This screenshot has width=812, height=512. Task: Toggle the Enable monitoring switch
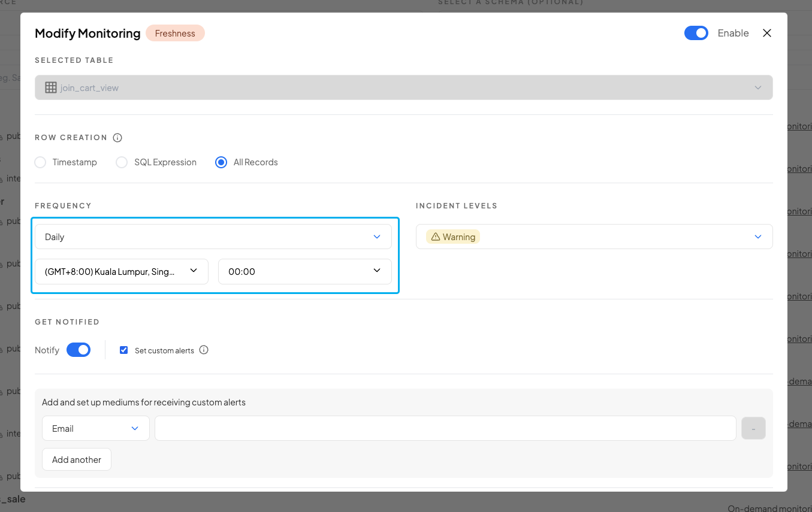(696, 34)
